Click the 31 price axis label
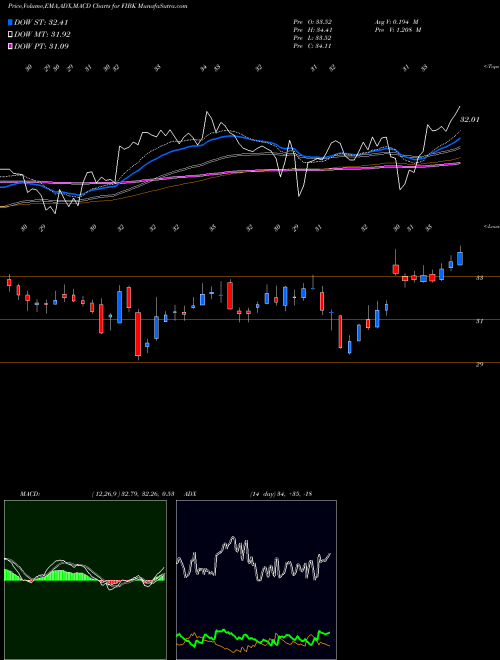The height and width of the screenshot is (660, 500). pyautogui.click(x=479, y=321)
